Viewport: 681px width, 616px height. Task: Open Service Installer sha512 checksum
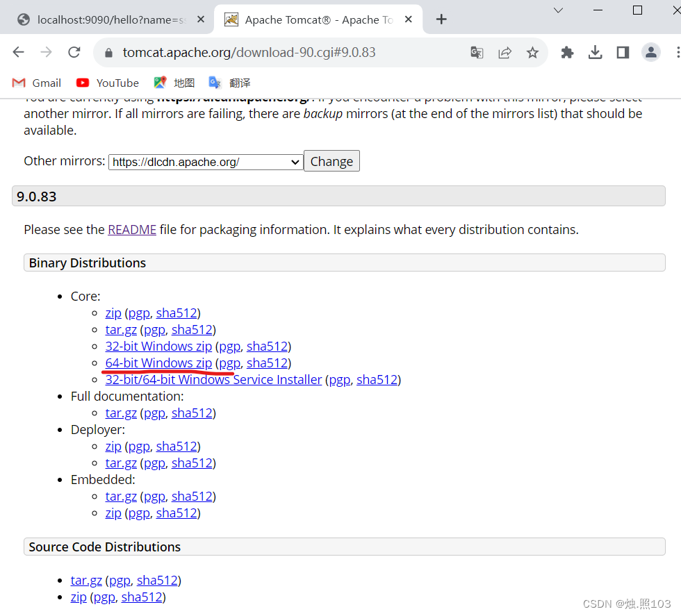[377, 380]
